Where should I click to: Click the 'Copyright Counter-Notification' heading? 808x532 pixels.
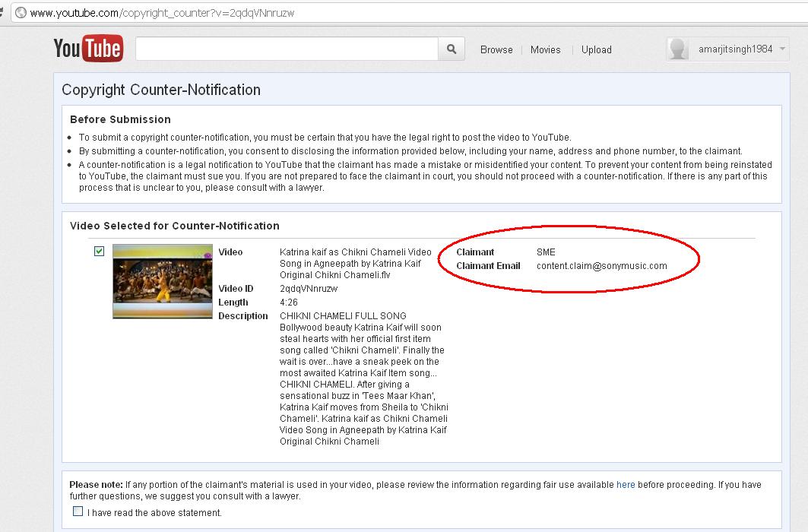(161, 90)
